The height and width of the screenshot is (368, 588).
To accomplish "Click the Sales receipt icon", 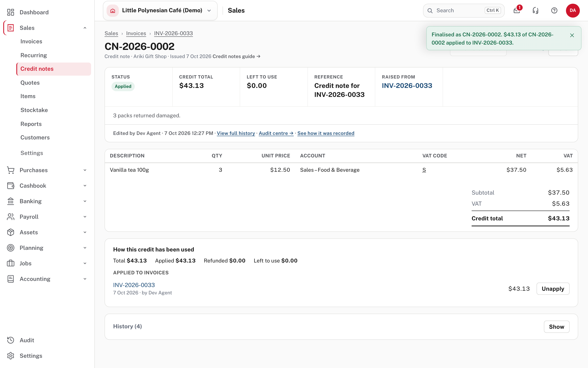I will [10, 28].
